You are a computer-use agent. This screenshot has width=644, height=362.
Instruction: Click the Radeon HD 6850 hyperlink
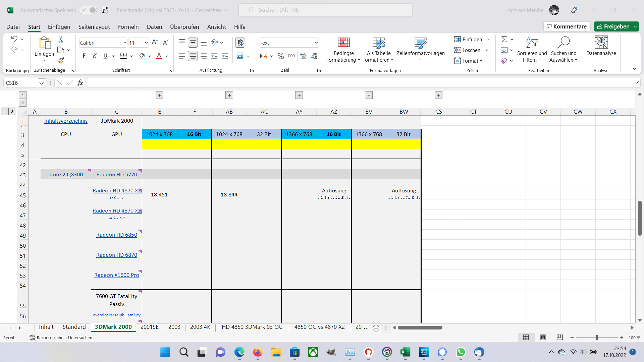tap(117, 235)
